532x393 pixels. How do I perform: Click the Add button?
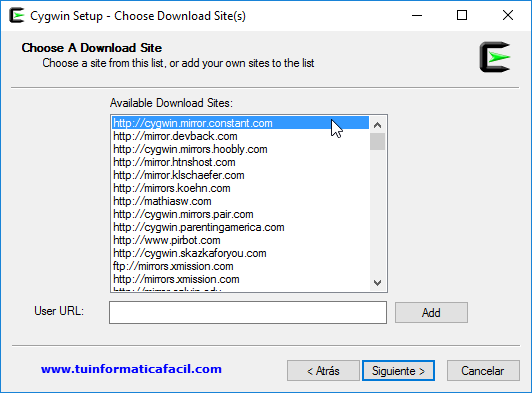tap(431, 313)
